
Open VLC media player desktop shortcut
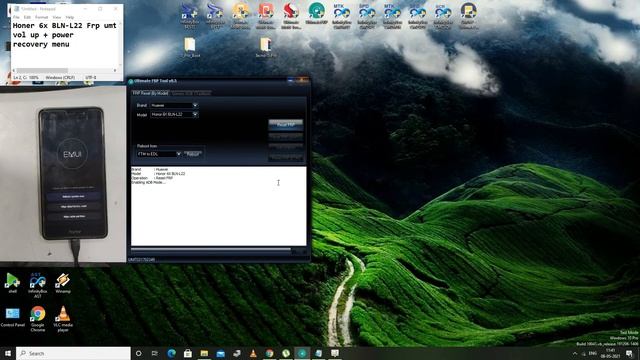pos(63,319)
